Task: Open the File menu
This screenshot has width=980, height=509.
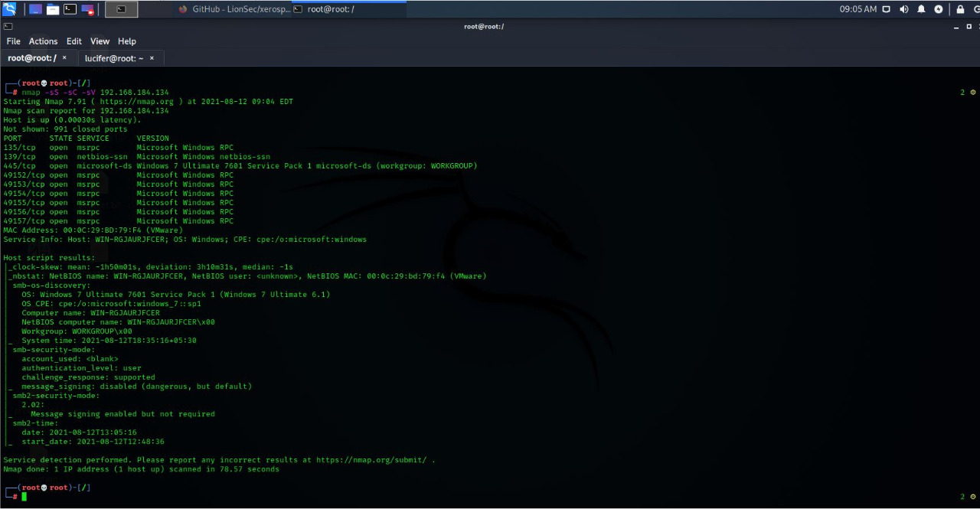Action: point(13,41)
